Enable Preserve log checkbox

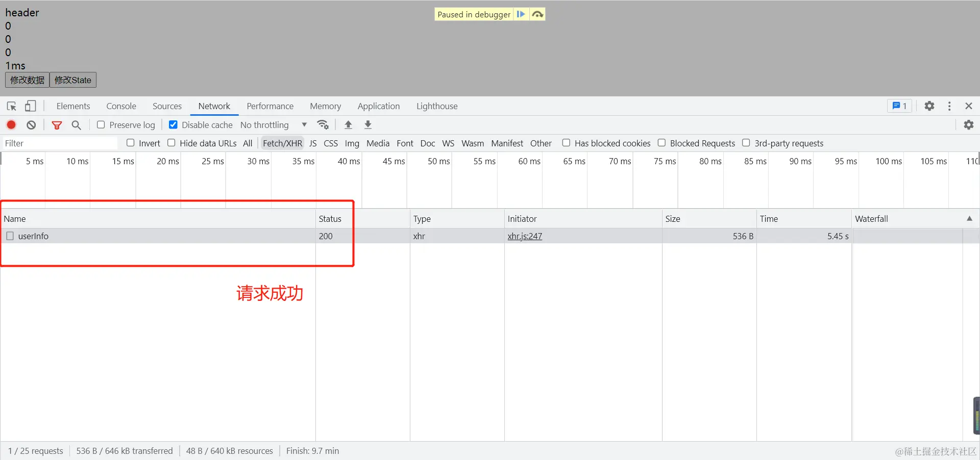click(101, 125)
